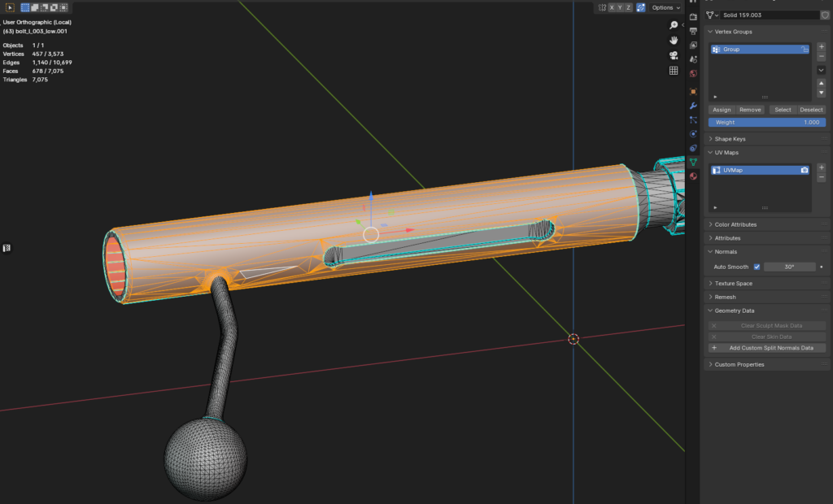833x504 pixels.
Task: Open the Render properties tab
Action: coord(693,17)
